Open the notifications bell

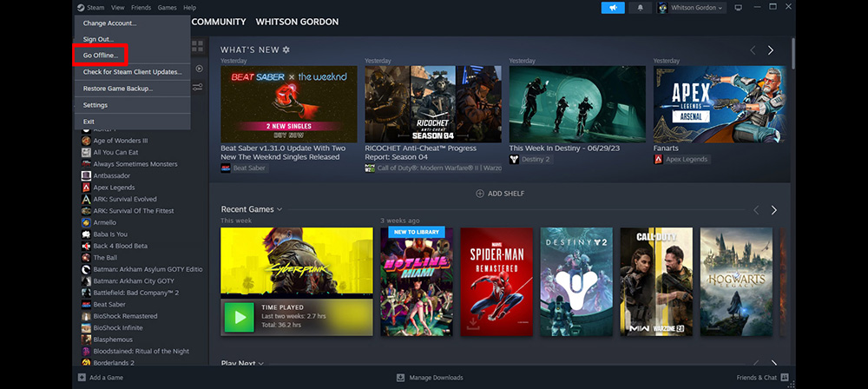coord(640,8)
